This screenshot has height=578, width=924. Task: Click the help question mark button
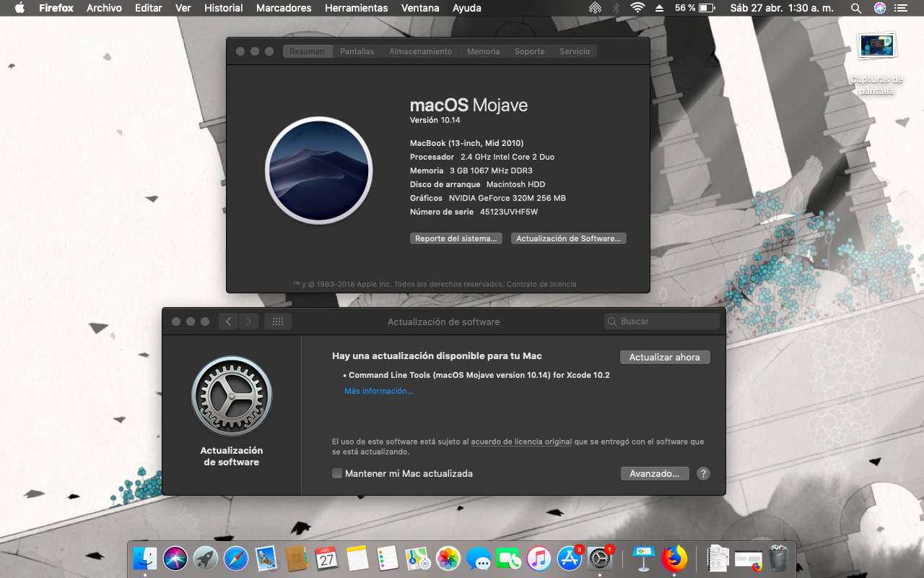click(704, 474)
